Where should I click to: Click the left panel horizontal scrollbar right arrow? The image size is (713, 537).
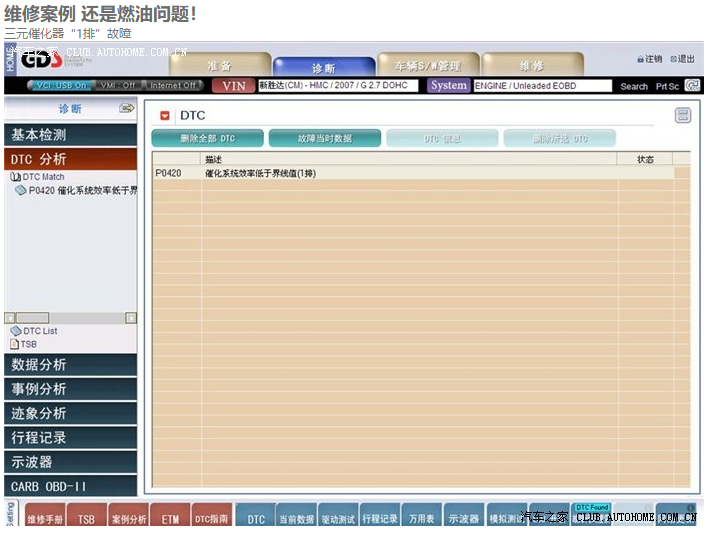point(131,318)
